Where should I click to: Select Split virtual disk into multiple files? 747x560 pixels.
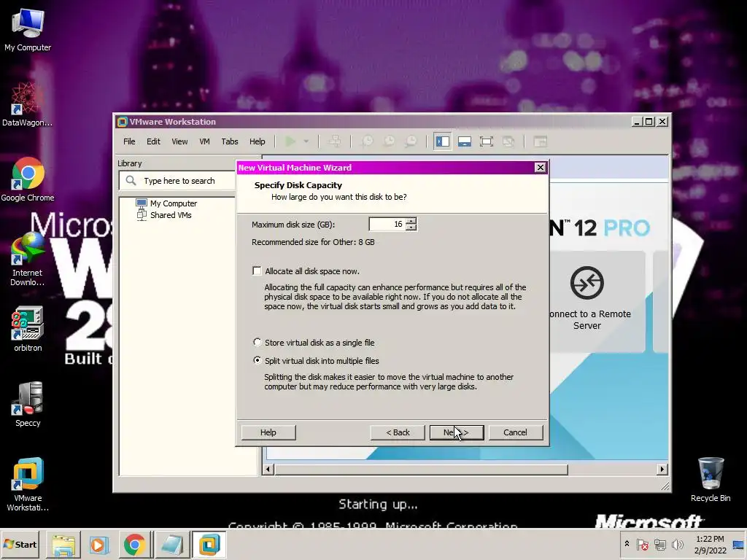[258, 360]
